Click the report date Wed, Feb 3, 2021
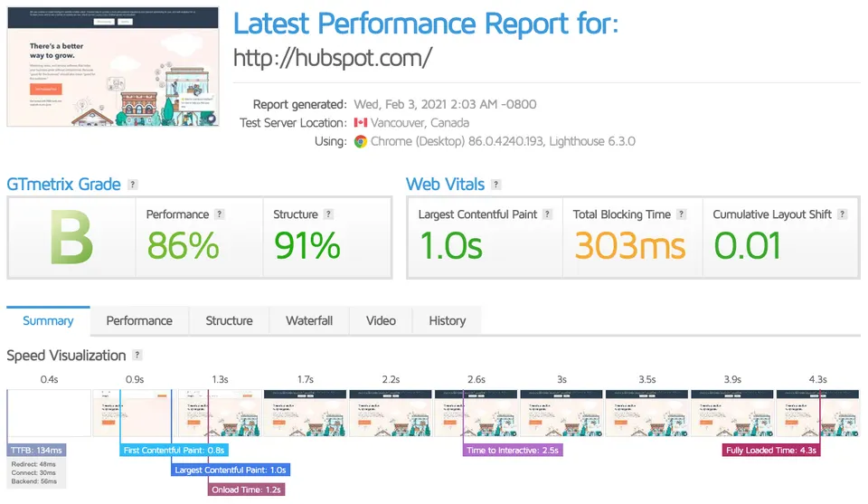Screen dimensions: 868x504 click(x=445, y=104)
